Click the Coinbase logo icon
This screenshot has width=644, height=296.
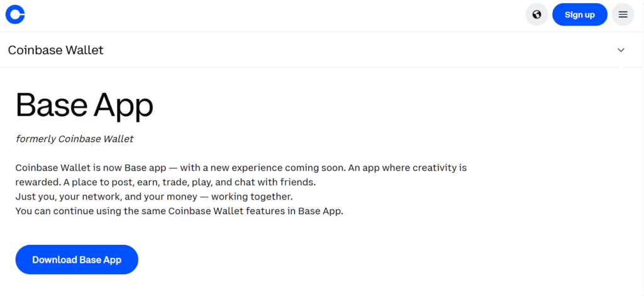pos(14,14)
